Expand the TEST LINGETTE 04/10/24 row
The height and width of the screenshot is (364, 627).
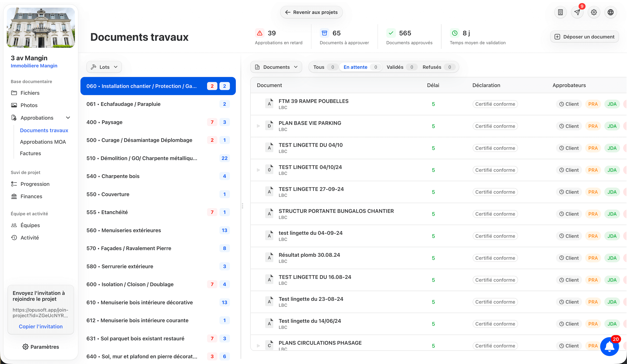pyautogui.click(x=258, y=170)
